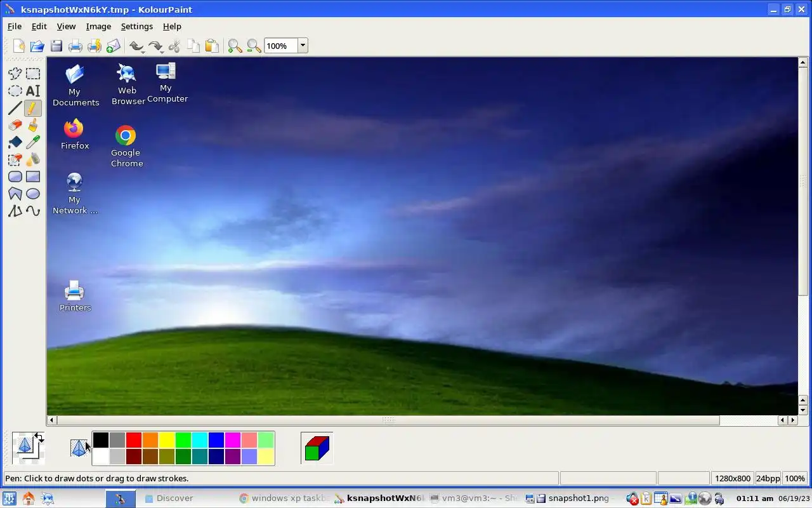This screenshot has height=508, width=812.
Task: Click the vertical scrollbar top arrow
Action: pyautogui.click(x=803, y=62)
